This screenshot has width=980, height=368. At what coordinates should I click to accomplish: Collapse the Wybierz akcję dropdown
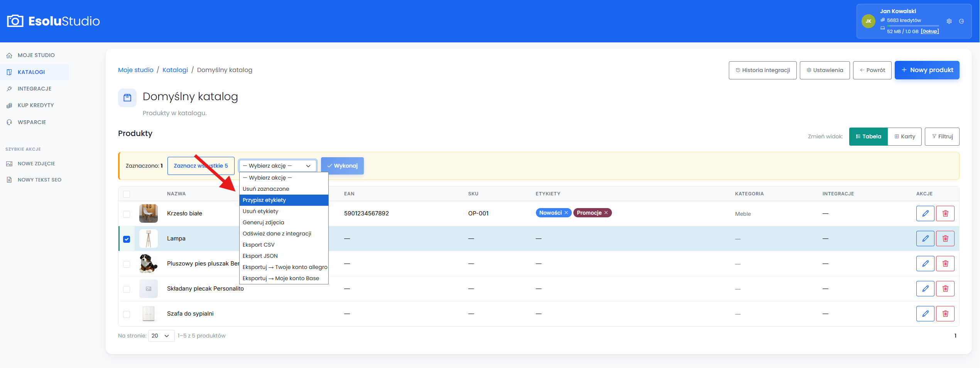[x=277, y=166]
